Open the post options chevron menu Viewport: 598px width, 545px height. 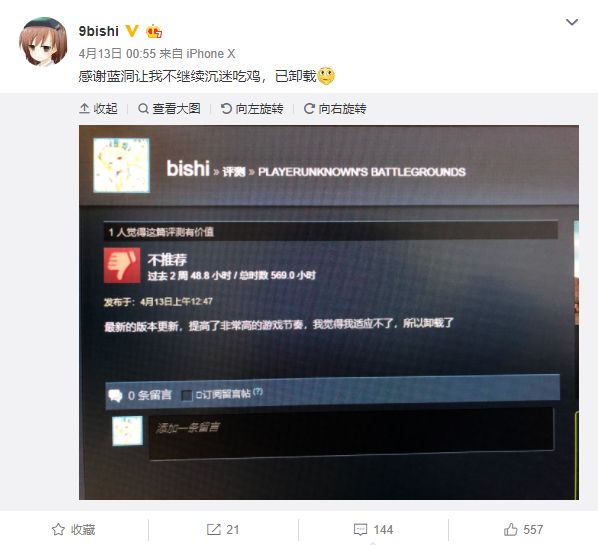click(571, 22)
